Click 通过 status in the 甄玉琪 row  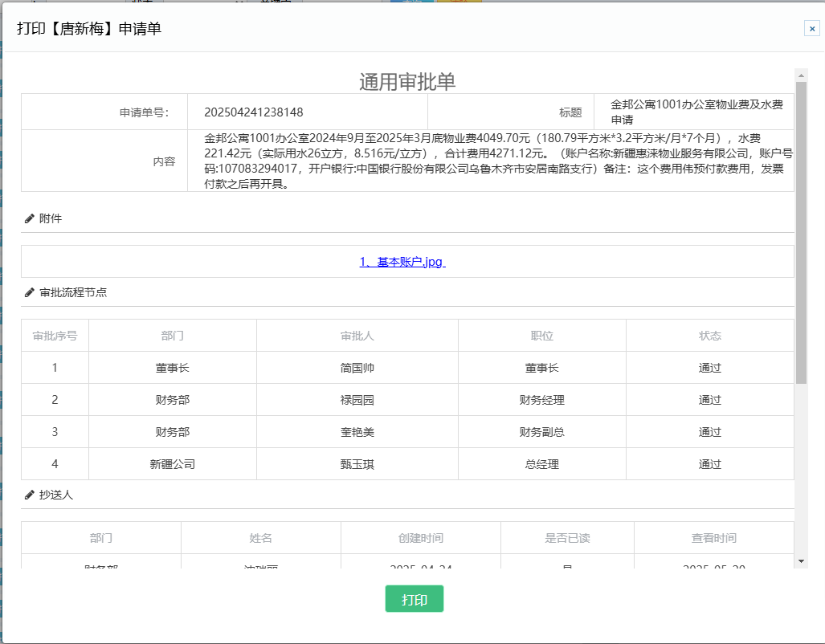click(709, 464)
